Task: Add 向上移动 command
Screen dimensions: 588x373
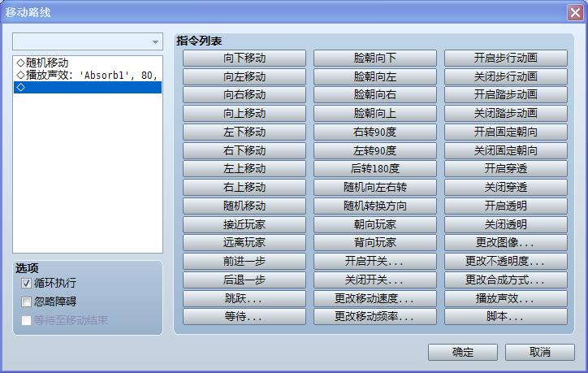Action: tap(244, 113)
